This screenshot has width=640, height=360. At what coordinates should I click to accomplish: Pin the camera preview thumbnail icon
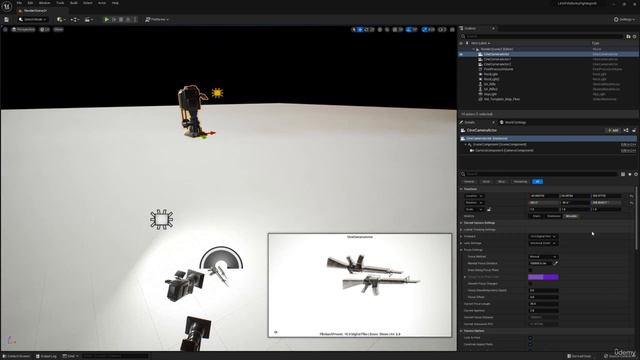(x=276, y=332)
